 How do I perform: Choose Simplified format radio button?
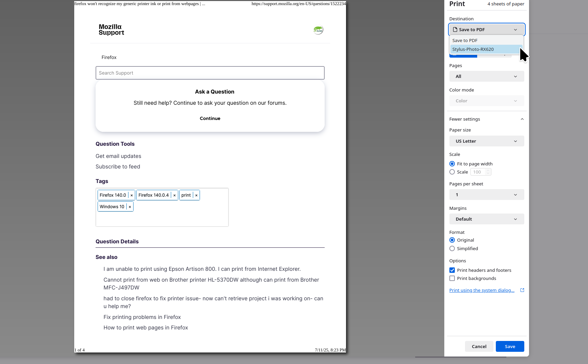(452, 248)
